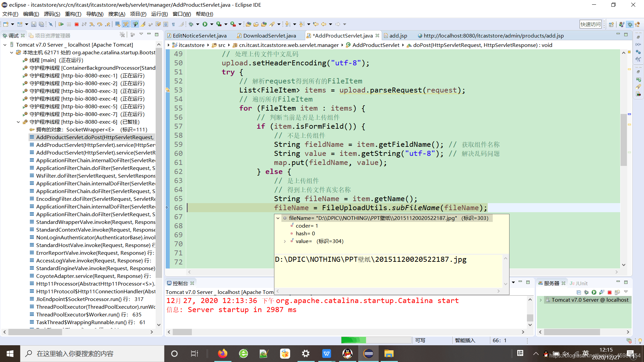The width and height of the screenshot is (644, 362).
Task: Open Firefox from the Windows taskbar
Action: click(x=222, y=354)
